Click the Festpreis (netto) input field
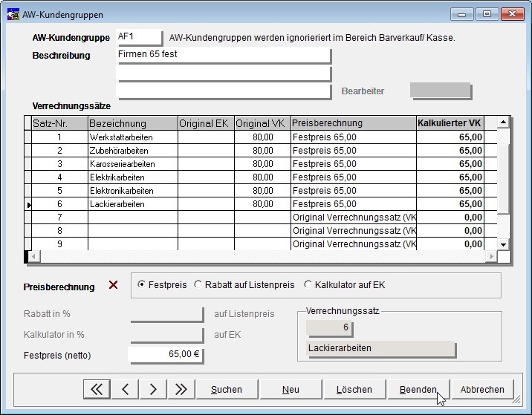The height and width of the screenshot is (415, 532). coord(166,355)
